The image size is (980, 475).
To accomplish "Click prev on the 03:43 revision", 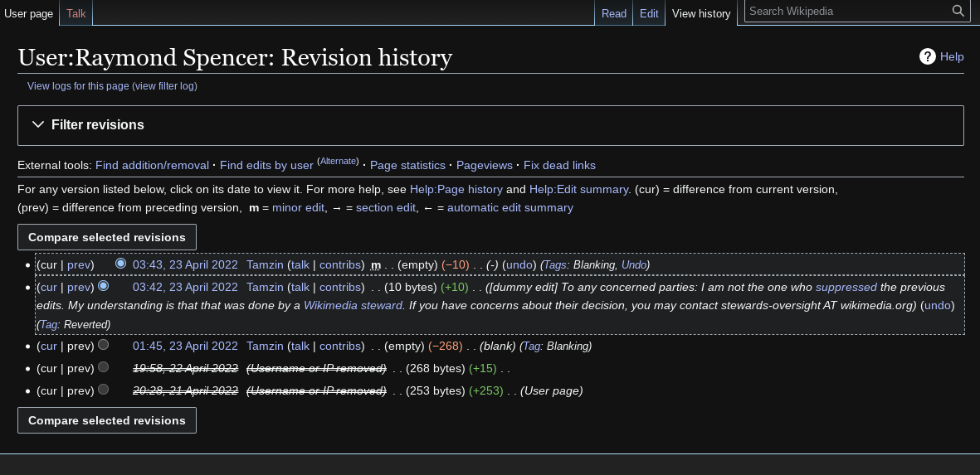I will click(x=78, y=264).
